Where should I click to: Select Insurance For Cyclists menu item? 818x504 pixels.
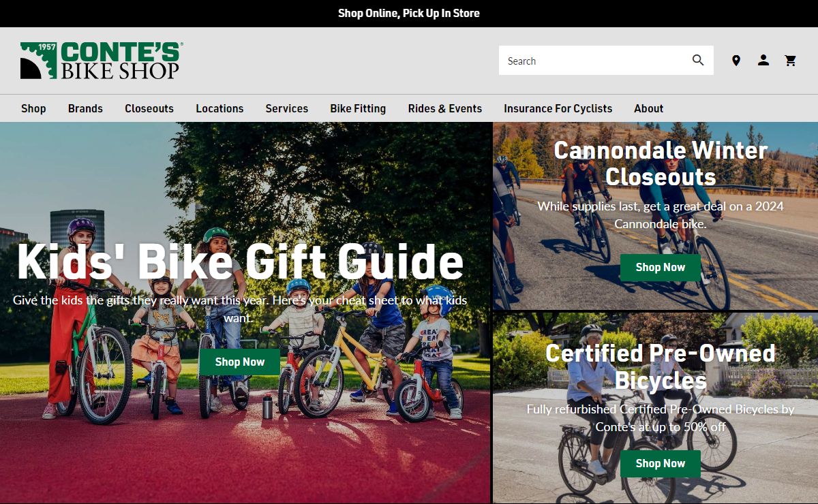558,108
